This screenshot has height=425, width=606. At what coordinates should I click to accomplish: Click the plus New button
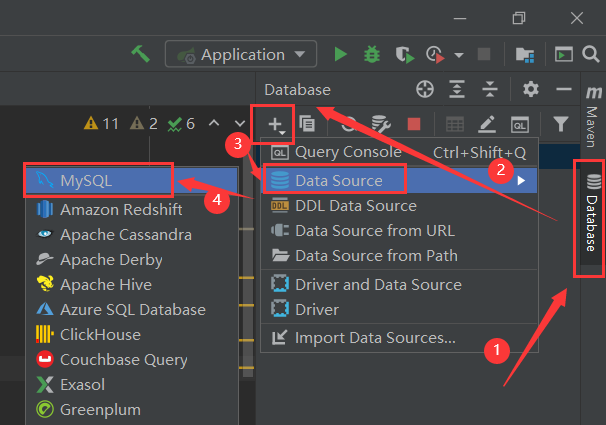tap(276, 124)
